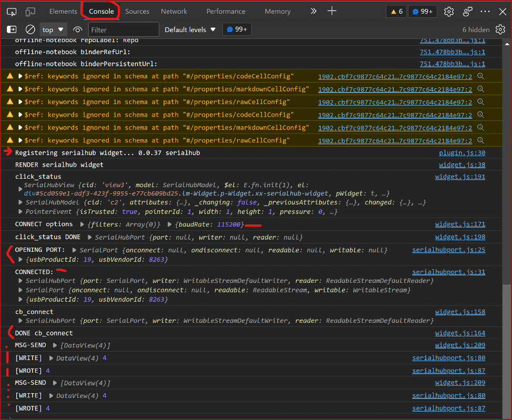This screenshot has width=512, height=420.
Task: Open serialhubport.js:31 source link
Action: coord(448,272)
